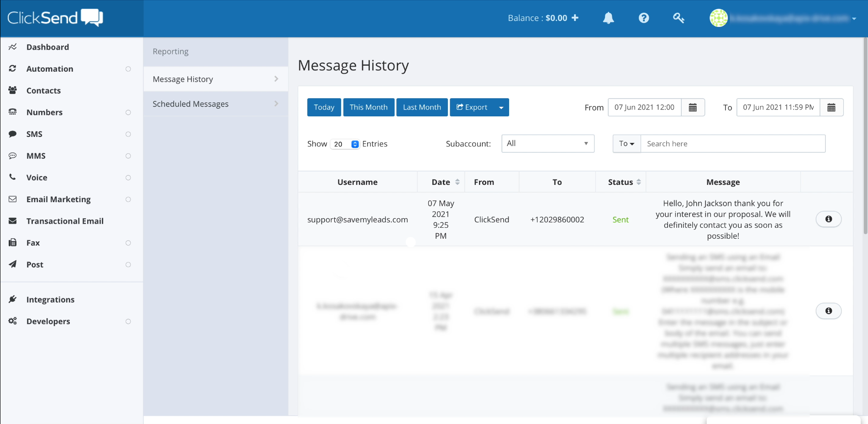This screenshot has width=868, height=424.
Task: Click the user avatar icon
Action: click(x=718, y=18)
